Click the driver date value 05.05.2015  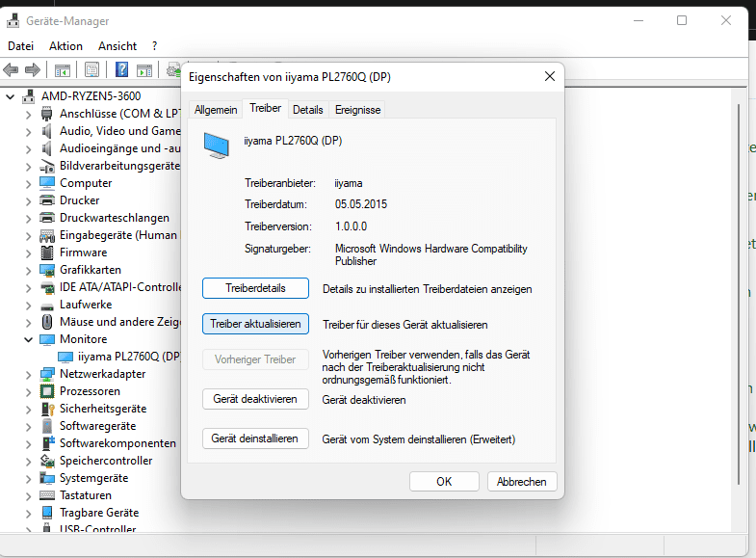(361, 204)
